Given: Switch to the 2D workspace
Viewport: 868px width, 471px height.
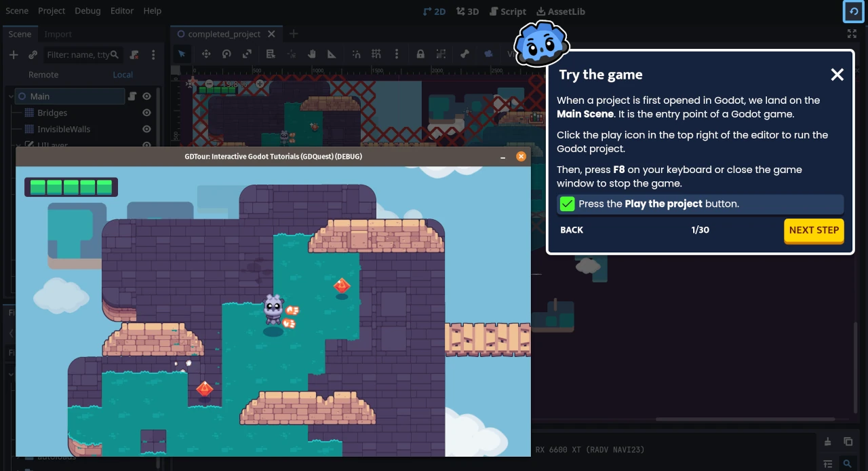Looking at the screenshot, I should (434, 12).
